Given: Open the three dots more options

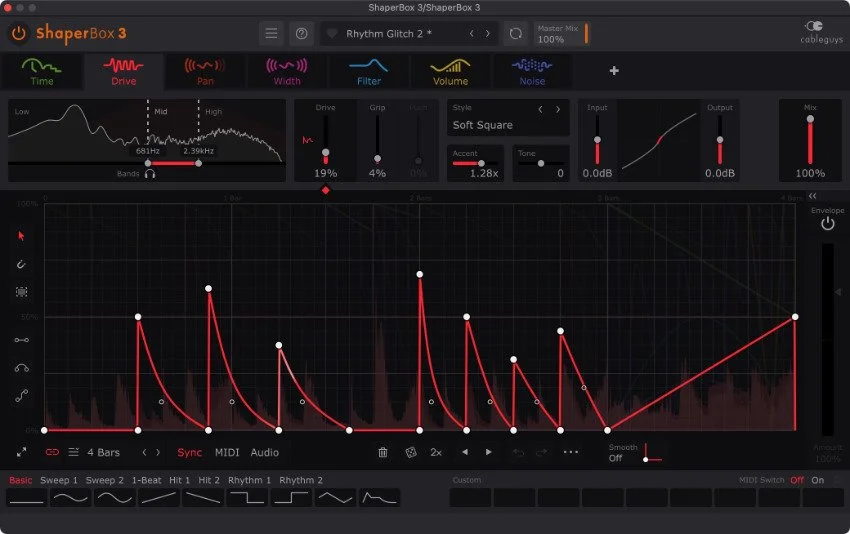Looking at the screenshot, I should click(570, 452).
